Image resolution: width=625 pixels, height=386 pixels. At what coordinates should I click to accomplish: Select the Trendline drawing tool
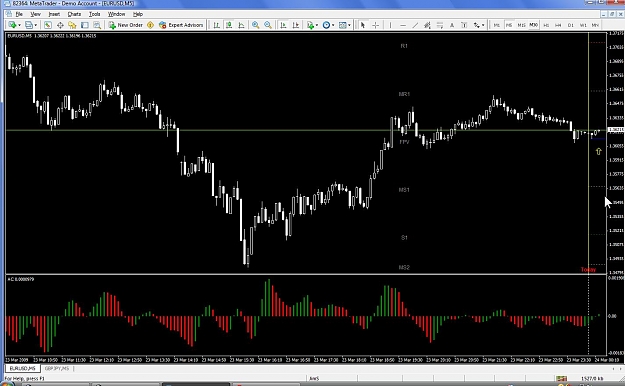pyautogui.click(x=415, y=25)
